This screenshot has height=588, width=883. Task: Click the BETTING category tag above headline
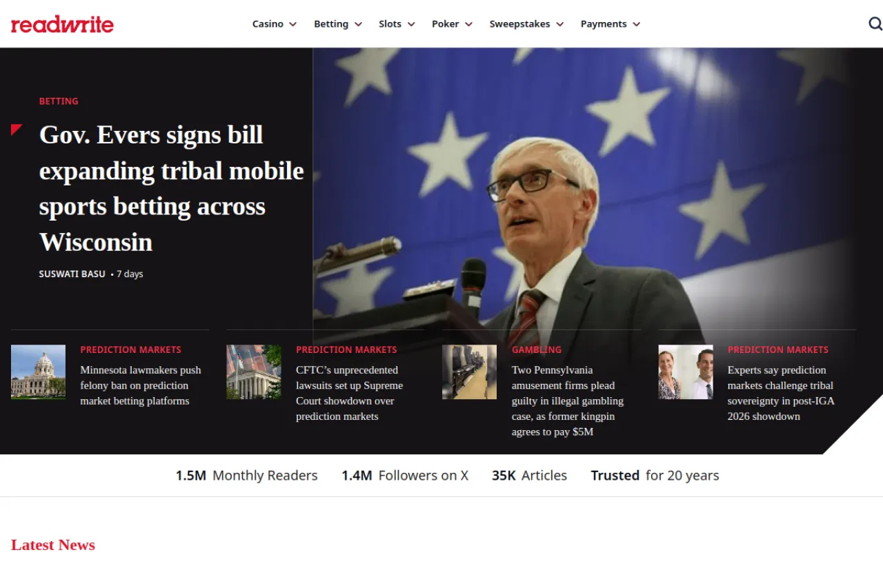[x=59, y=101]
